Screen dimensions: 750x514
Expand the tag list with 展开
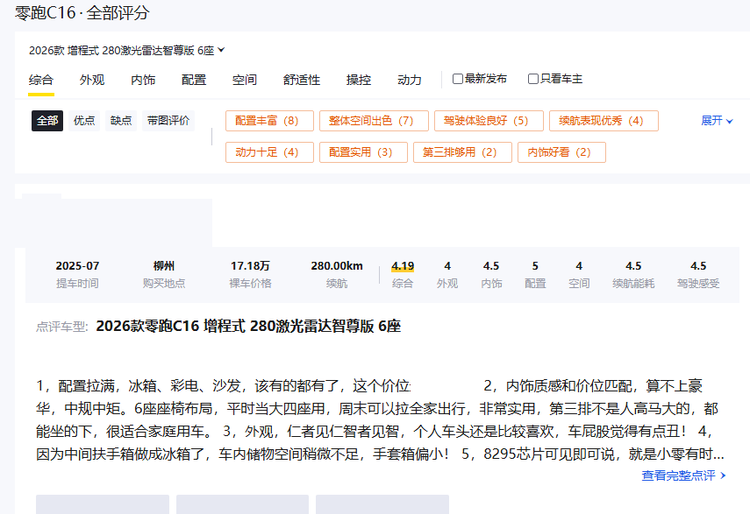[717, 121]
